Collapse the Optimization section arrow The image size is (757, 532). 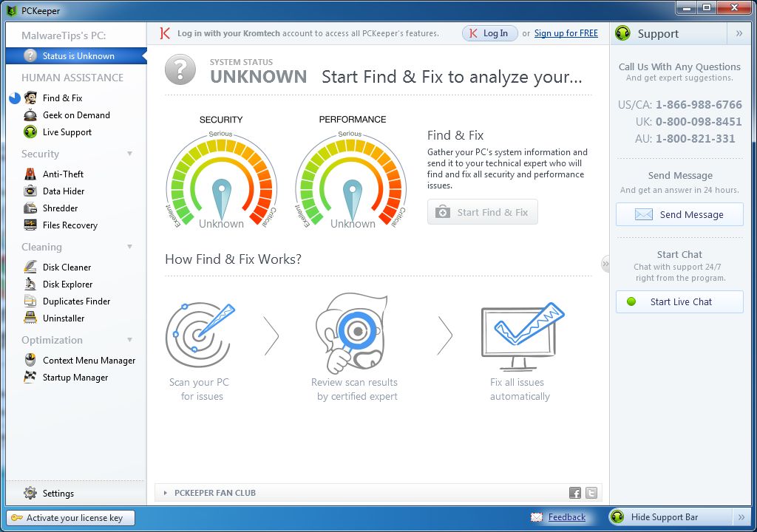129,341
